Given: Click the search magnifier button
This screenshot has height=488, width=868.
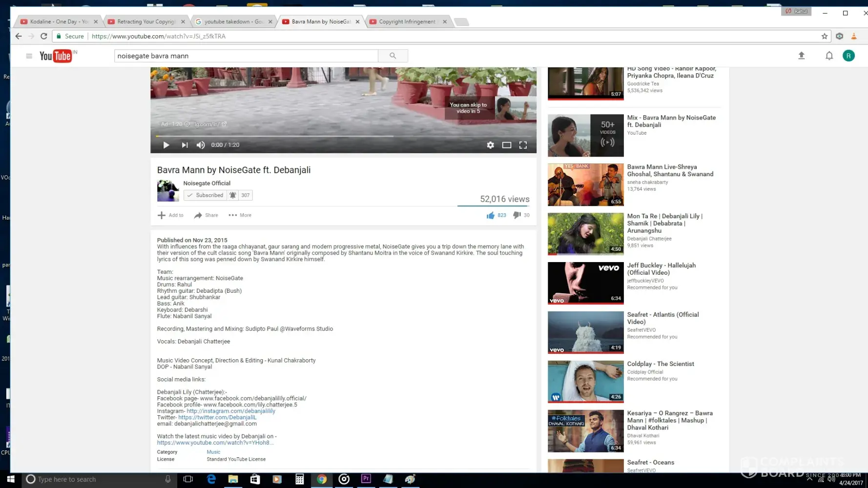Looking at the screenshot, I should tap(393, 56).
